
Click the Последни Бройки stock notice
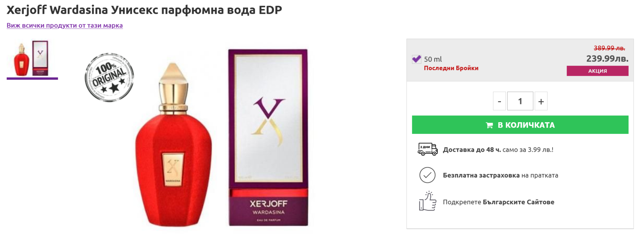tap(451, 68)
